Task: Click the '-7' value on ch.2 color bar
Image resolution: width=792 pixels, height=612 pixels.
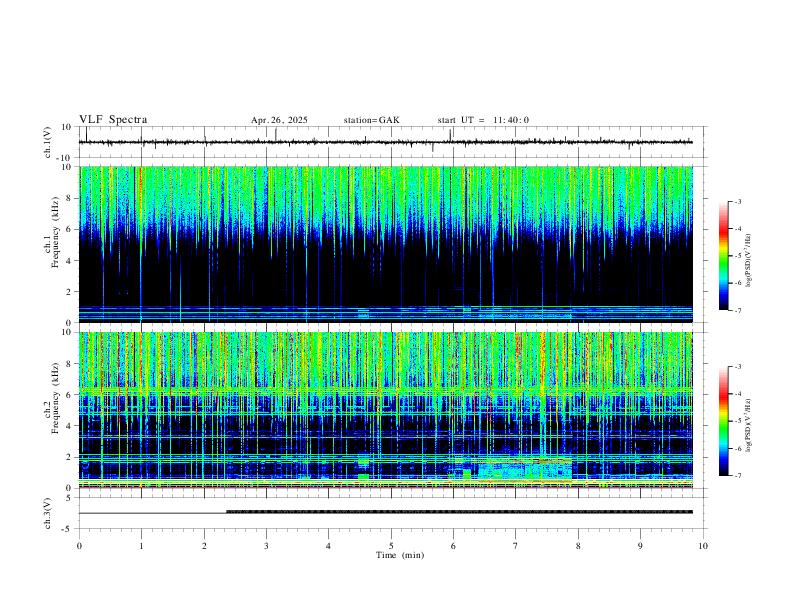Action: [737, 475]
